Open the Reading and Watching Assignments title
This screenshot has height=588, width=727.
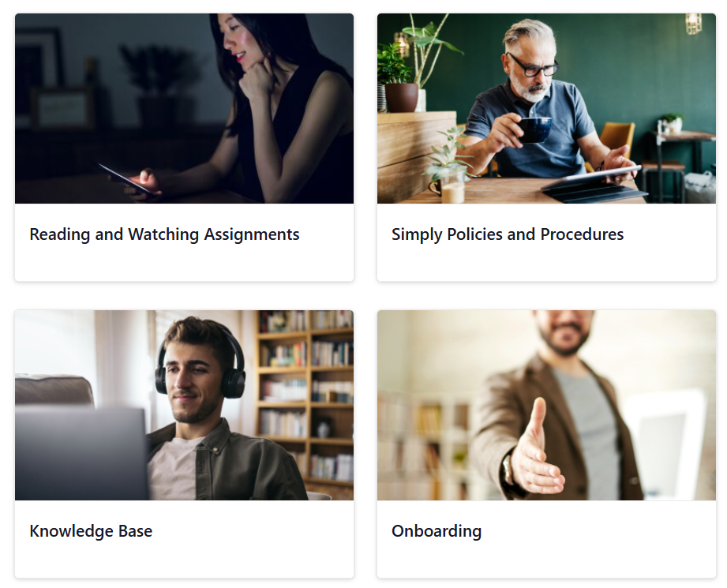(164, 234)
